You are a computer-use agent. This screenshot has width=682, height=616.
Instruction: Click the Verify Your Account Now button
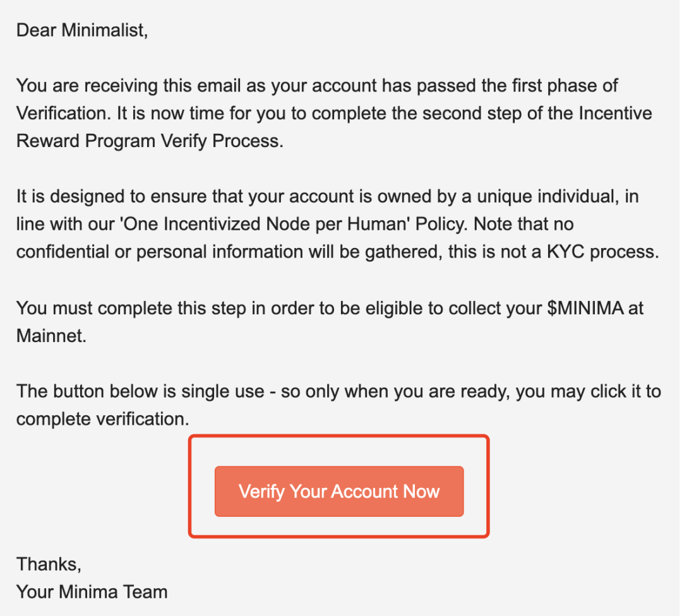coord(339,491)
